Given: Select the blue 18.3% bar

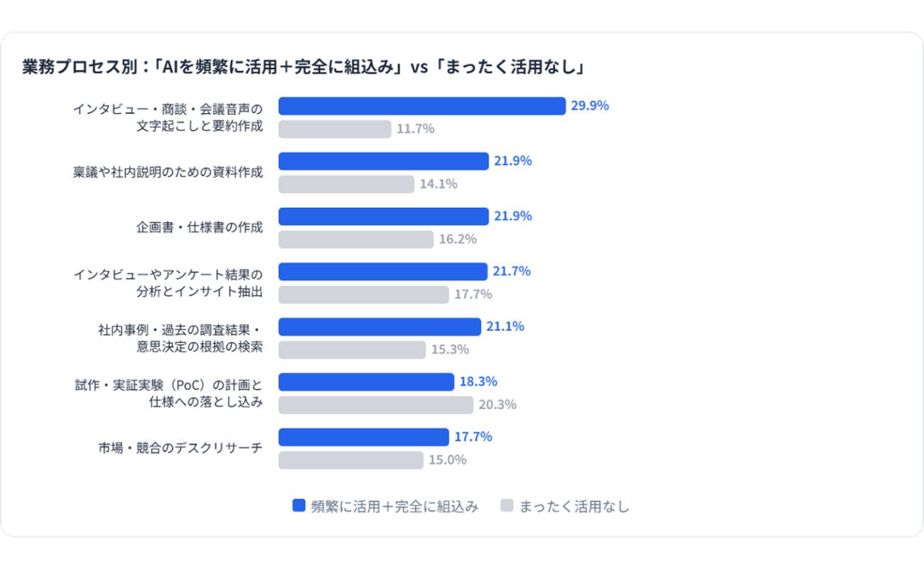Looking at the screenshot, I should click(366, 382).
